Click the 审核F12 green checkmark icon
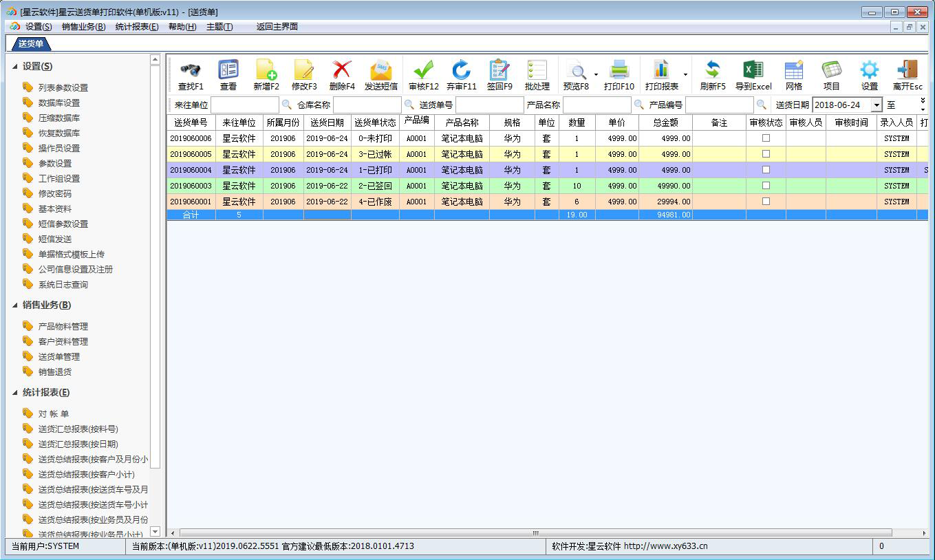 (x=423, y=70)
